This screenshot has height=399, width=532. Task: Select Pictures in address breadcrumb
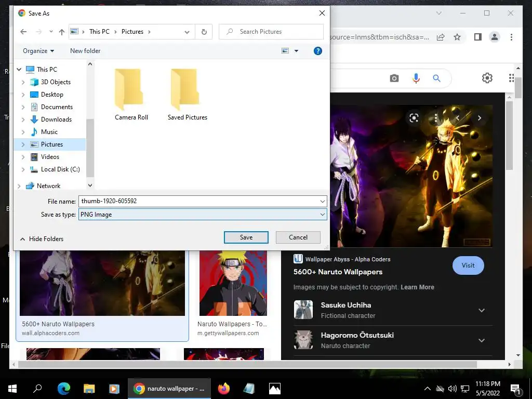point(132,32)
